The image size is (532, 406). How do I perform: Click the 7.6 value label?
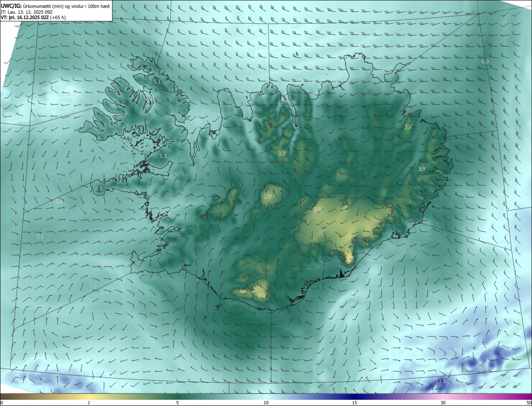click(x=93, y=285)
